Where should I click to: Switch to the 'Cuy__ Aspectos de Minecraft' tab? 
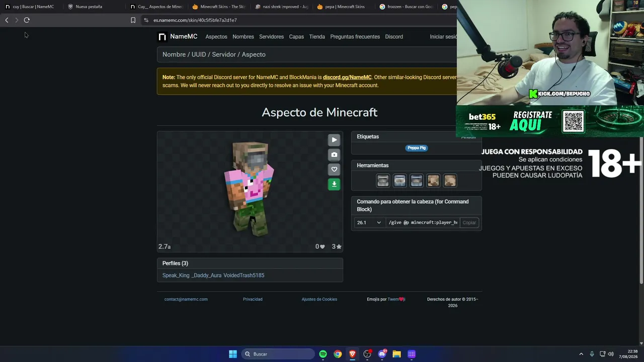point(156,7)
